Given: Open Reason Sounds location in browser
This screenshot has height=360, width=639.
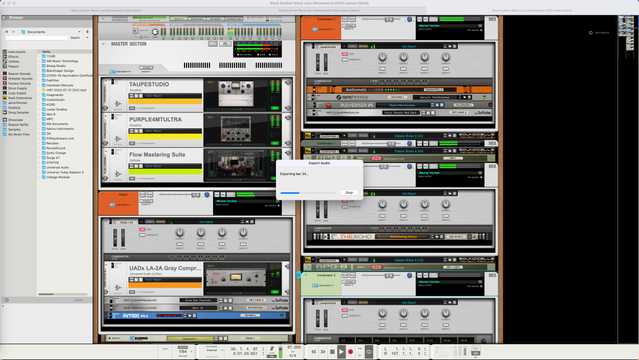Looking at the screenshot, I should point(19,74).
